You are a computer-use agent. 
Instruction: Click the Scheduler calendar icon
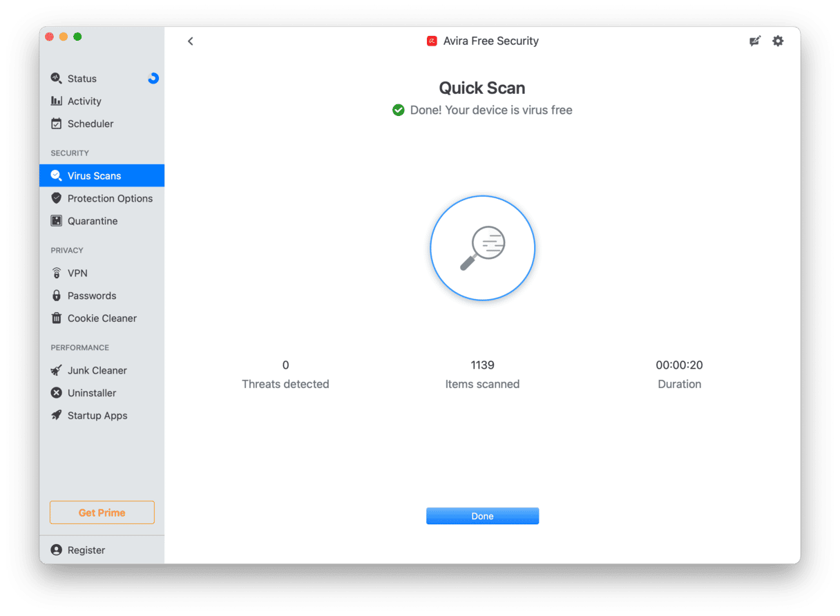[x=57, y=124]
